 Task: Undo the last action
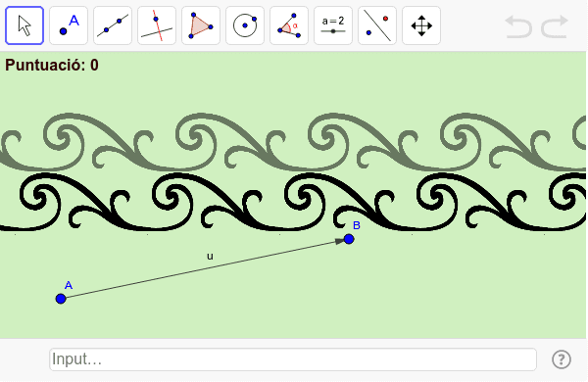point(518,26)
